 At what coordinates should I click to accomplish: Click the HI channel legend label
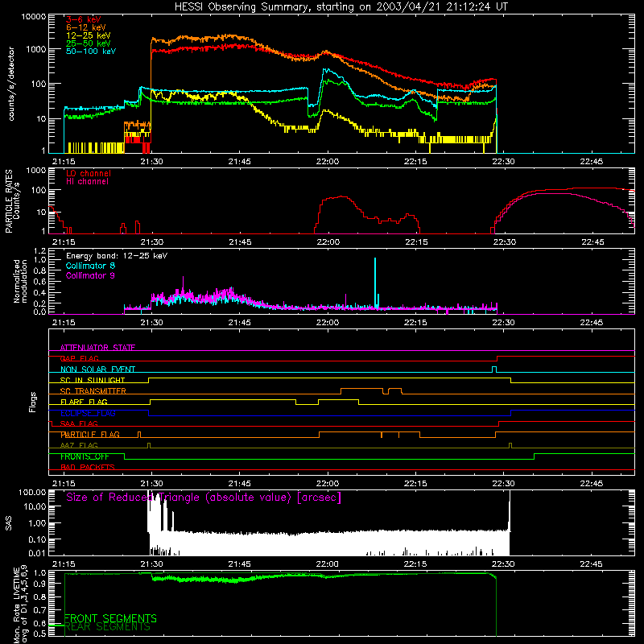click(88, 182)
